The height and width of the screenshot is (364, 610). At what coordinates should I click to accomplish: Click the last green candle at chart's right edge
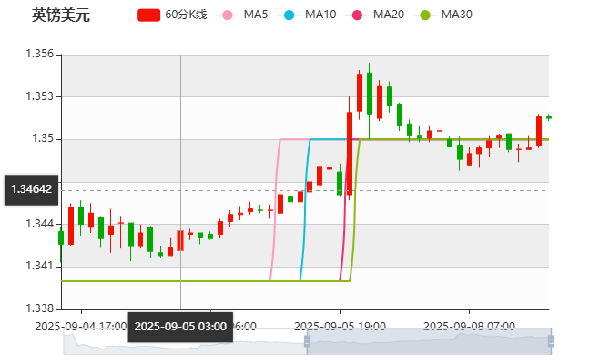[549, 117]
